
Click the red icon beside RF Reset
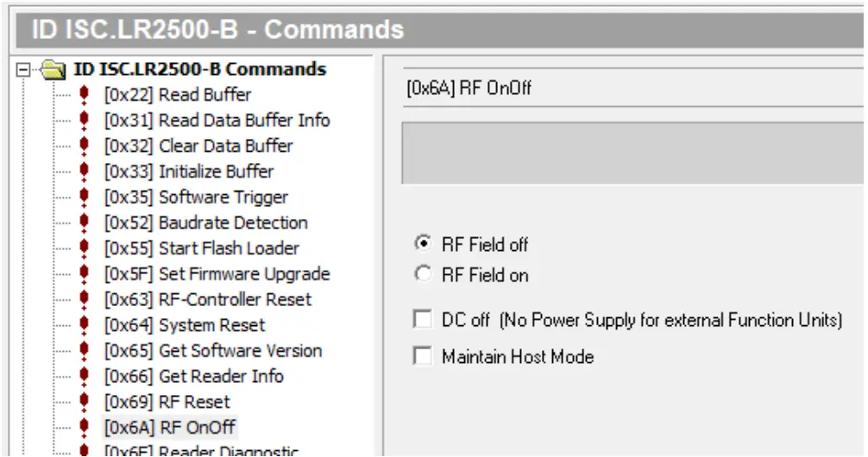click(x=84, y=403)
